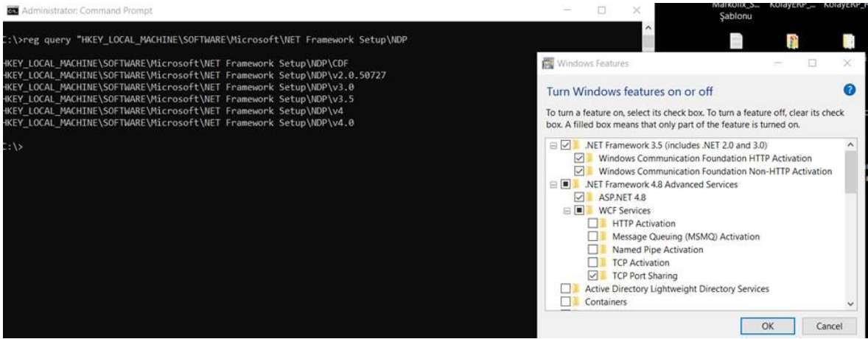Viewport: 868px width, 339px height.
Task: Click the Windows Features title bar icon
Action: pos(548,63)
